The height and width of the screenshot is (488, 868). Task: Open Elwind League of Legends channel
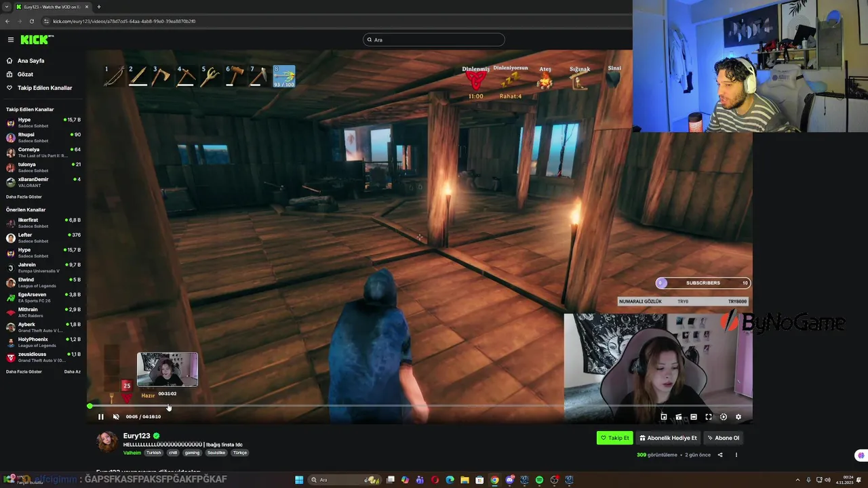pyautogui.click(x=43, y=283)
